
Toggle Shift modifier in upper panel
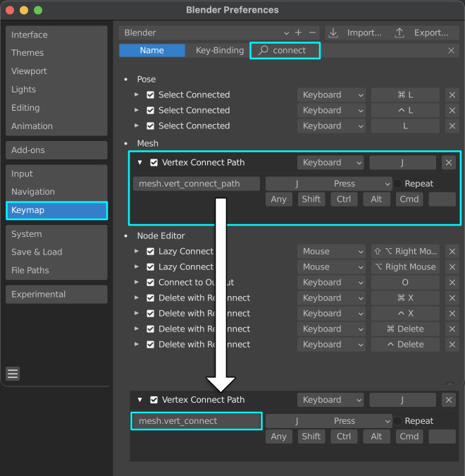tap(311, 200)
